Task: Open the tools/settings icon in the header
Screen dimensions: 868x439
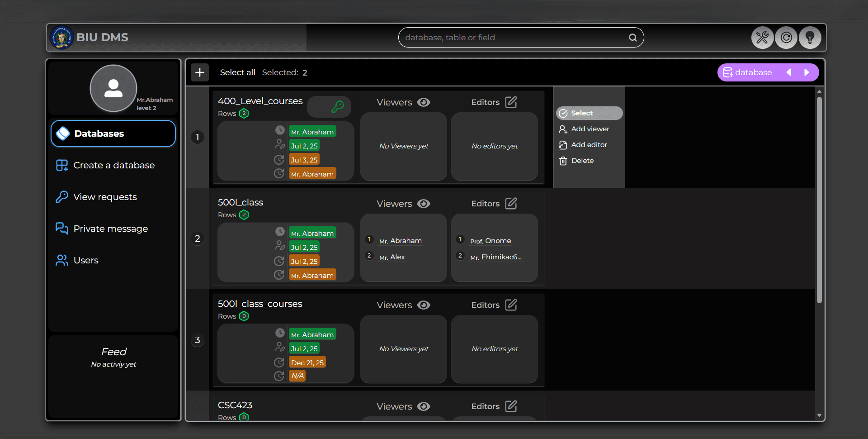Action: pyautogui.click(x=763, y=38)
